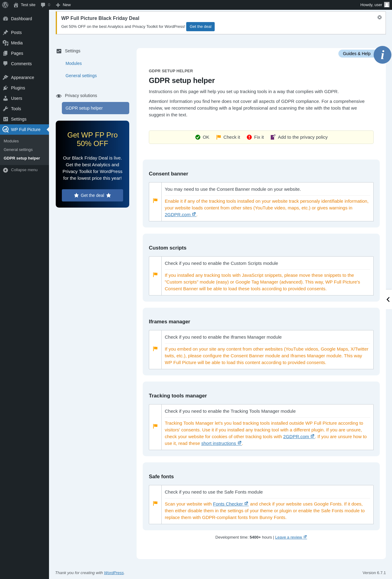Click the starred Get the deal button
Viewport: 392px width, 579px height.
[92, 195]
